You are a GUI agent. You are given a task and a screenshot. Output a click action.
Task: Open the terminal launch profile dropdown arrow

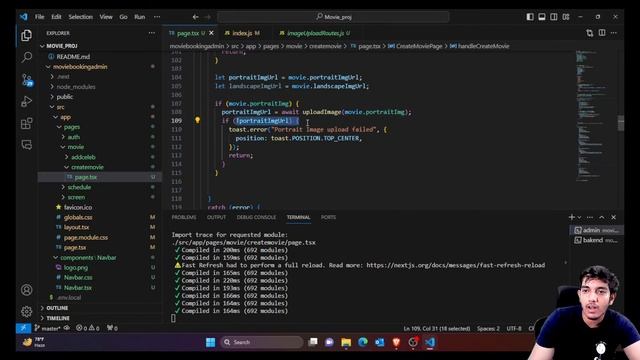tap(579, 217)
